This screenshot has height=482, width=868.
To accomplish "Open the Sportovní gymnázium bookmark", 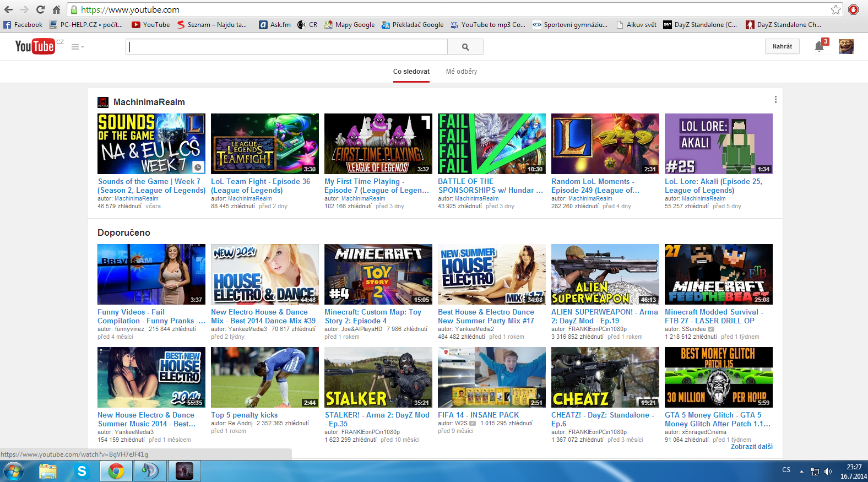I will pyautogui.click(x=570, y=25).
